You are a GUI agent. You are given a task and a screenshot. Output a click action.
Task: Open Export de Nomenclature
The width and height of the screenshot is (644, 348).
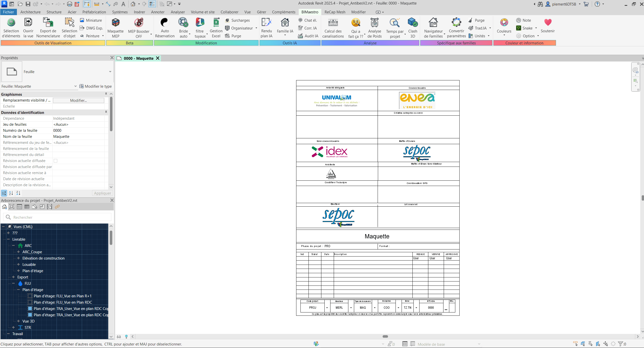tap(48, 28)
